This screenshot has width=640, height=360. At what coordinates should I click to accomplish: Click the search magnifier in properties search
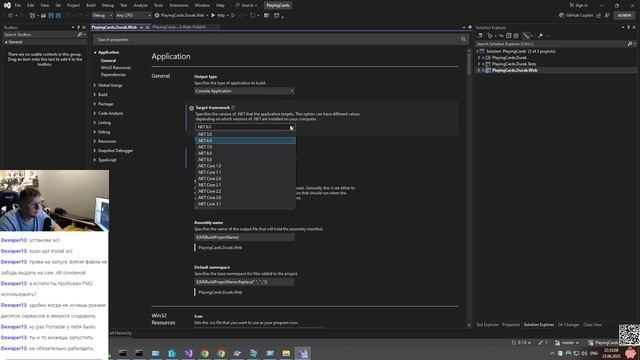(x=463, y=40)
